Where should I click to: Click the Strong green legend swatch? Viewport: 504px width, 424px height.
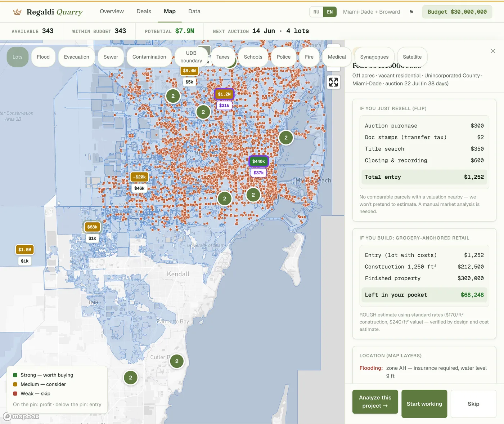(x=15, y=375)
